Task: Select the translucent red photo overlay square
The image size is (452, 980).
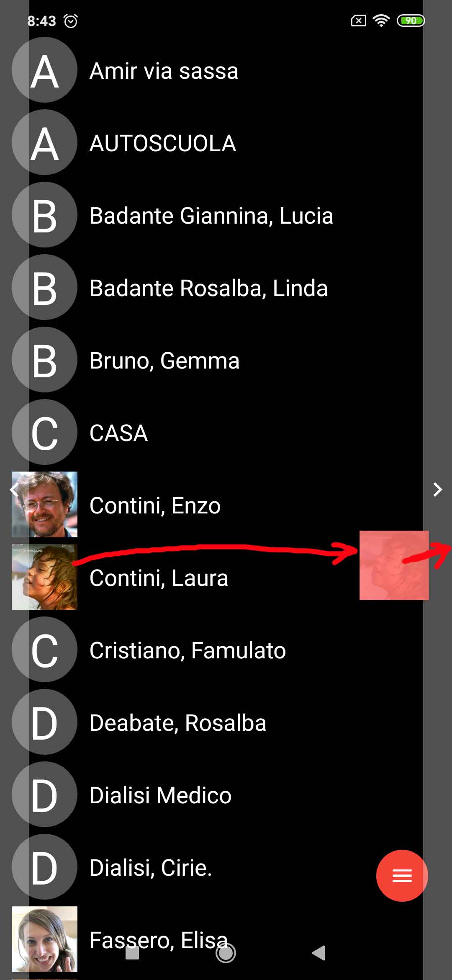Action: click(394, 565)
